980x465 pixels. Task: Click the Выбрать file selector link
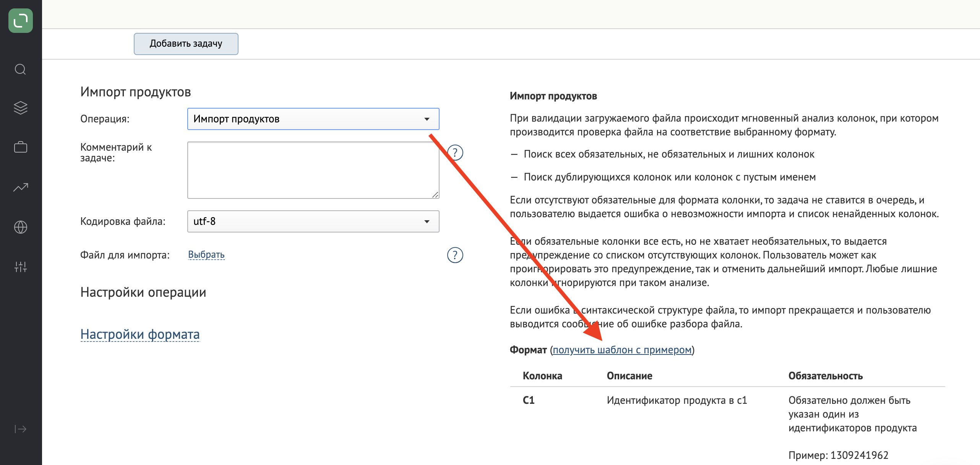pos(206,254)
